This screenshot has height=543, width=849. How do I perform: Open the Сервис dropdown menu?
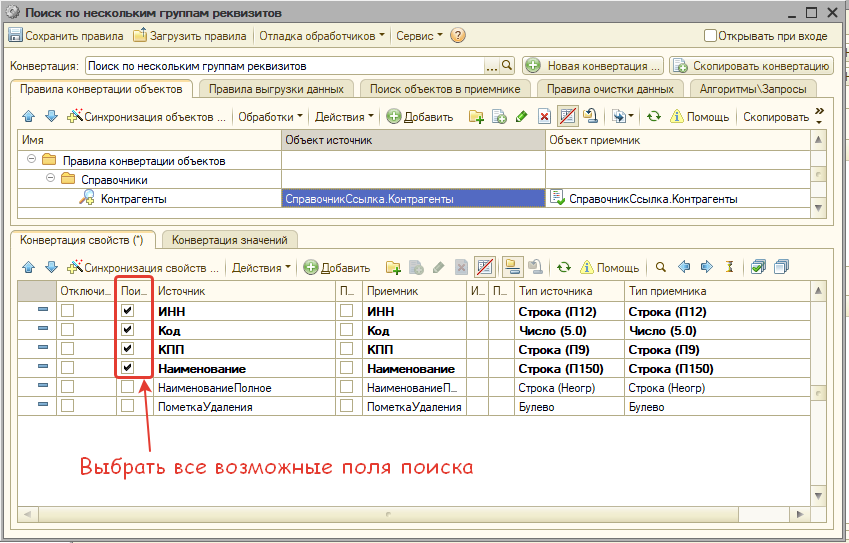click(419, 36)
